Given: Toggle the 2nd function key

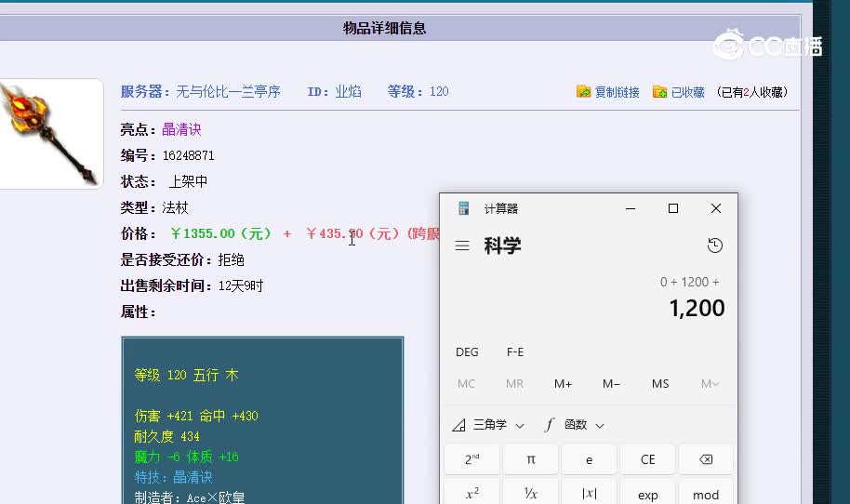Looking at the screenshot, I should 472,459.
